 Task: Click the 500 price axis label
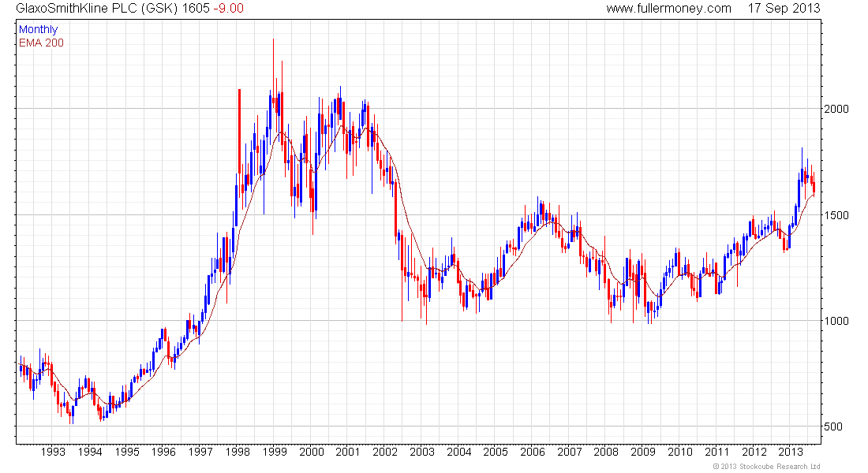point(833,426)
